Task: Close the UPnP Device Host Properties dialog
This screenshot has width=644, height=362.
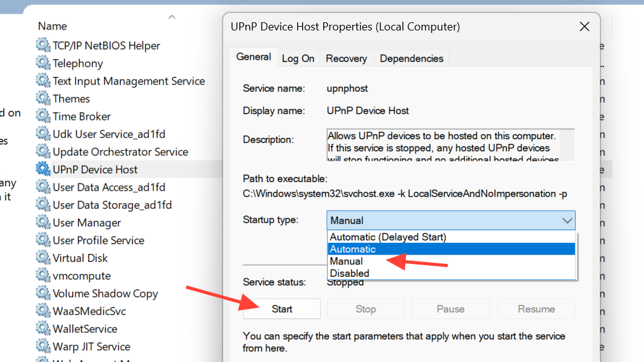Action: pos(584,27)
